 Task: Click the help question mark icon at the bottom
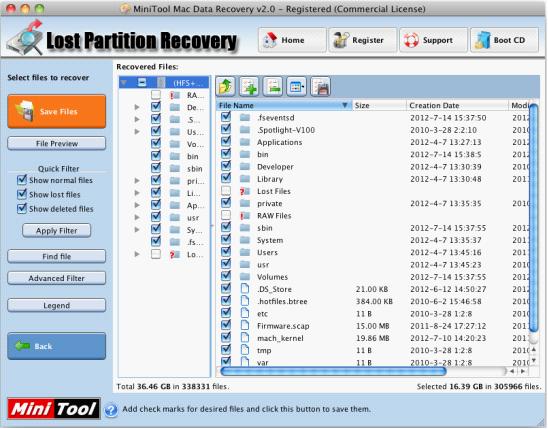point(111,410)
